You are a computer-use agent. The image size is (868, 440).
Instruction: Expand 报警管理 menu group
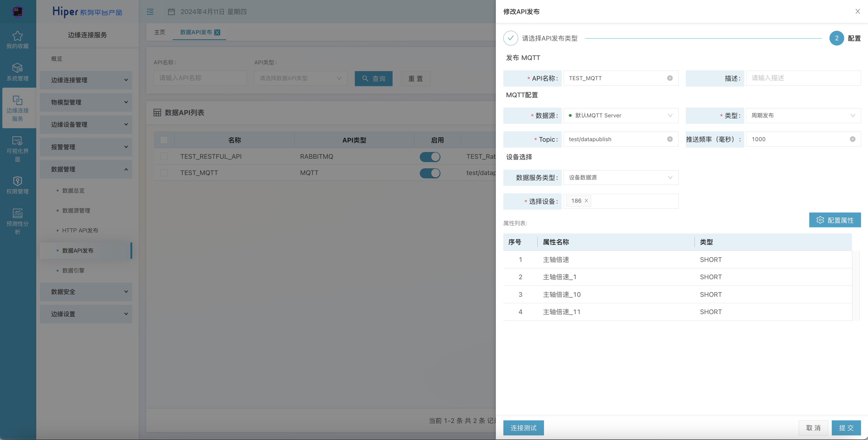pyautogui.click(x=86, y=147)
